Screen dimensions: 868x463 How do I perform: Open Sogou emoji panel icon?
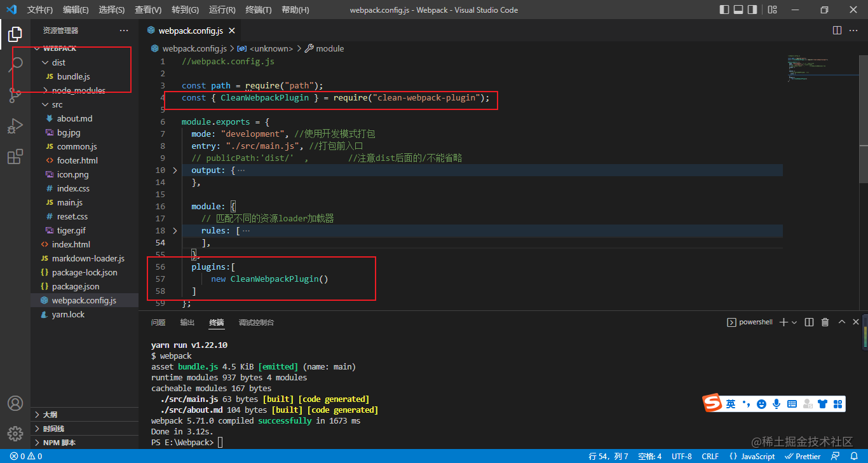(761, 404)
